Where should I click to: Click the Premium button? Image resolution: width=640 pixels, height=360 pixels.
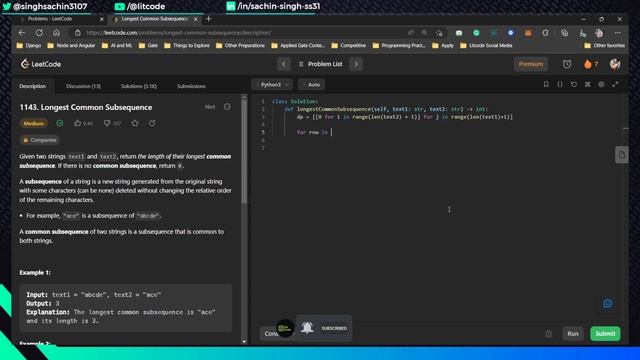pyautogui.click(x=531, y=64)
